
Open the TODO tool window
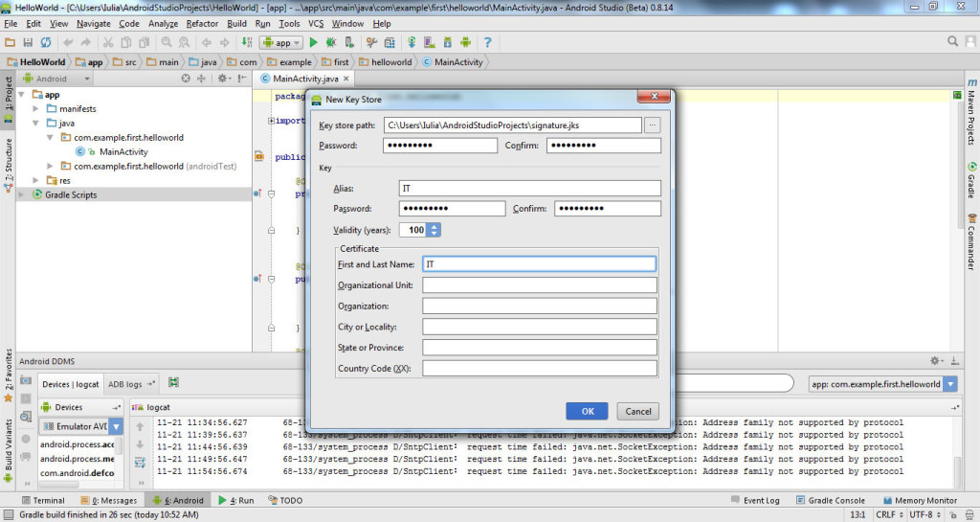[x=285, y=500]
